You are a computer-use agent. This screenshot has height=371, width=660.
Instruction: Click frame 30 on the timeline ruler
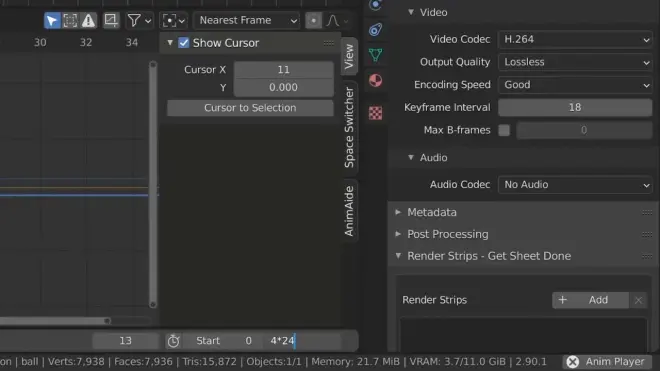(40, 43)
